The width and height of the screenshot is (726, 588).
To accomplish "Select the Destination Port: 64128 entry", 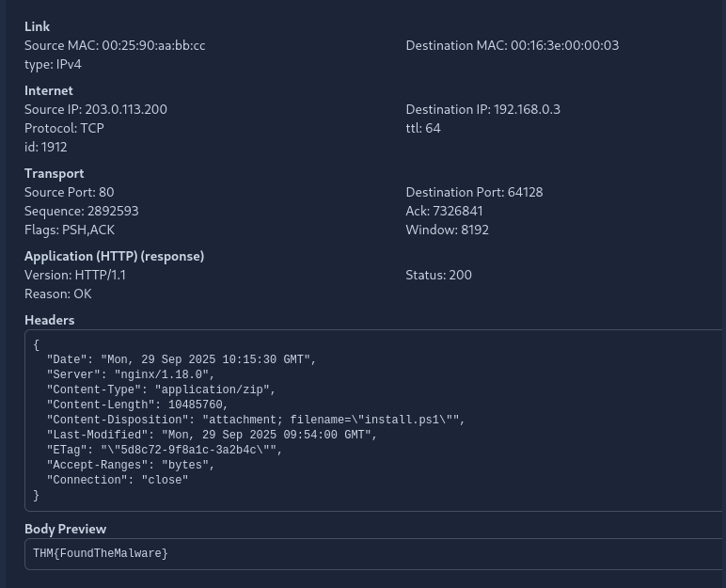I will (474, 192).
